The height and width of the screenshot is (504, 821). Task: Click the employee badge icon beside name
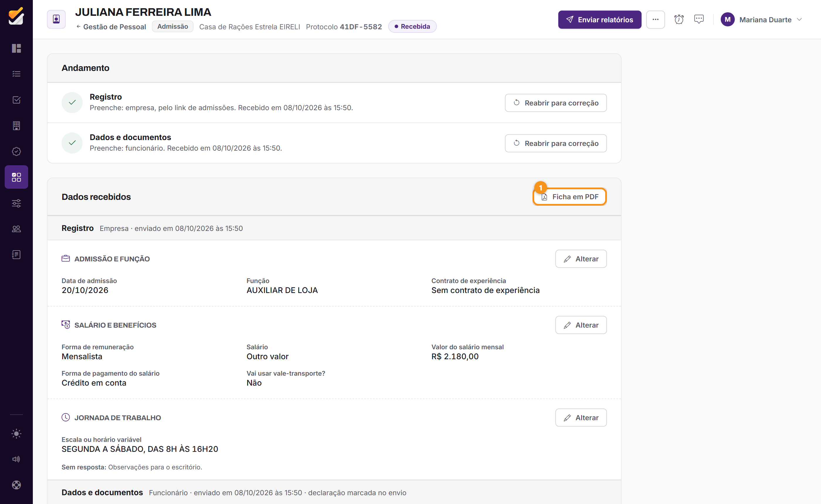tap(56, 19)
